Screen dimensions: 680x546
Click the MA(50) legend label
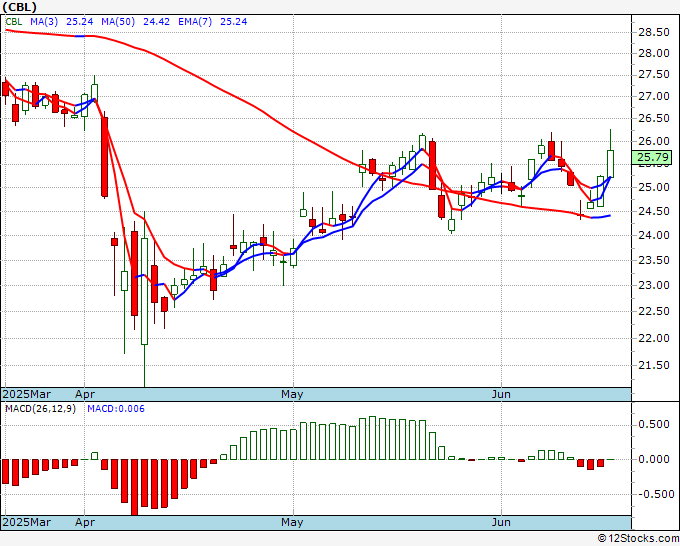click(x=118, y=22)
